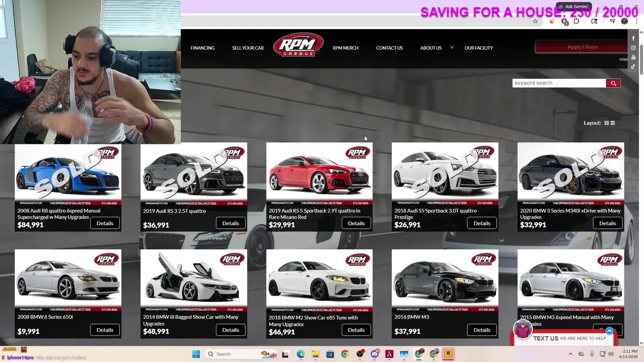This screenshot has width=644, height=362.
Task: Open the Rockstar Games launcher taskbar icon
Action: (448, 354)
